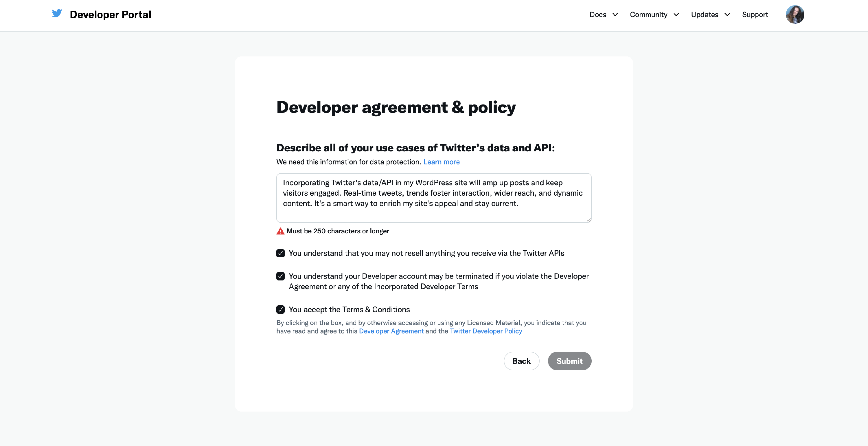This screenshot has width=868, height=446.
Task: Click the Docs menu label
Action: (598, 14)
